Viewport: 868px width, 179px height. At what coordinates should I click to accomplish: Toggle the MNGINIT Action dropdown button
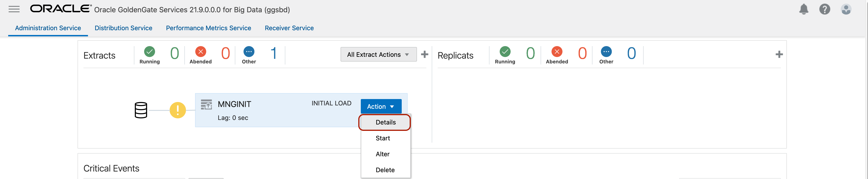point(381,107)
